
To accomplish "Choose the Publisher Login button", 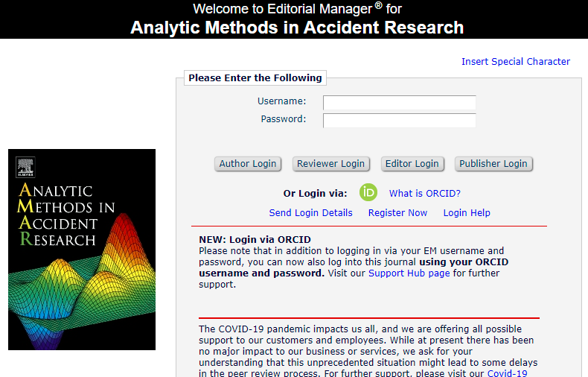I will [493, 164].
